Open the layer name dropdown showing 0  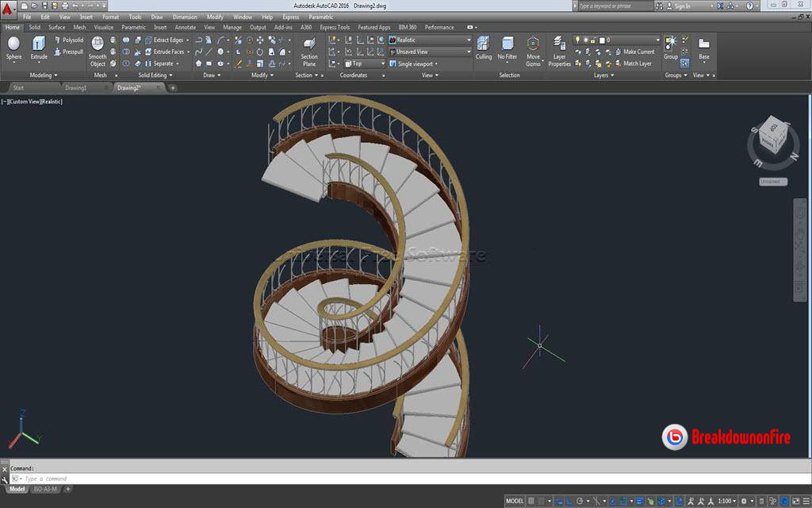pyautogui.click(x=617, y=40)
